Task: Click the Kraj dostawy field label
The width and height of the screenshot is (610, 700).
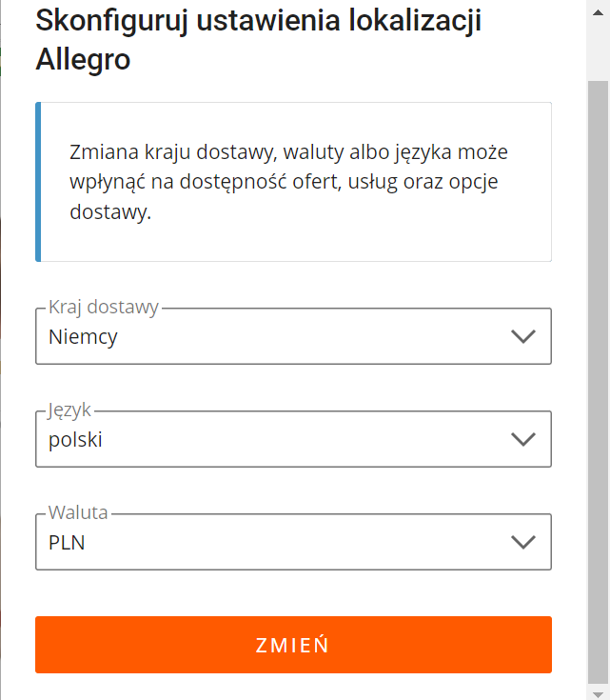Action: tap(104, 307)
